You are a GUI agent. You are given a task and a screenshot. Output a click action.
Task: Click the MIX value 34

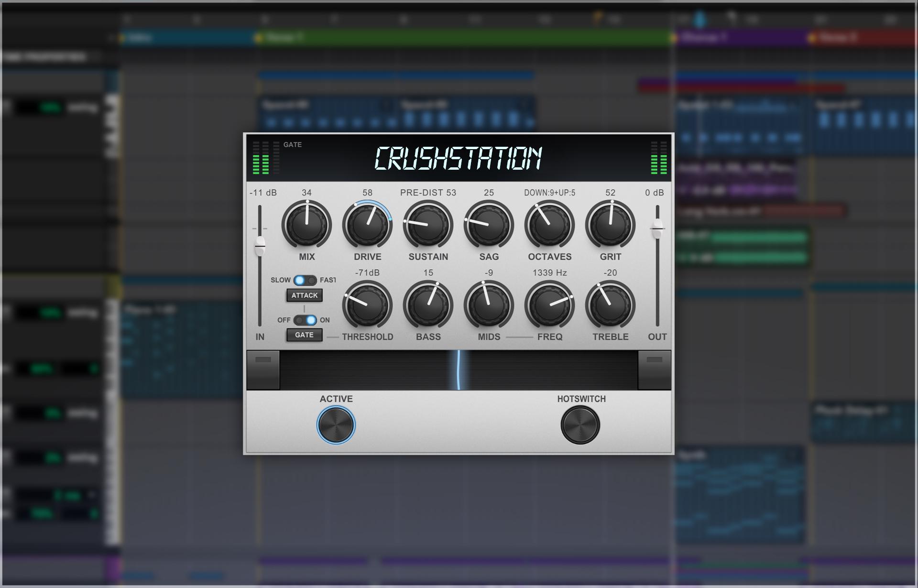(306, 193)
